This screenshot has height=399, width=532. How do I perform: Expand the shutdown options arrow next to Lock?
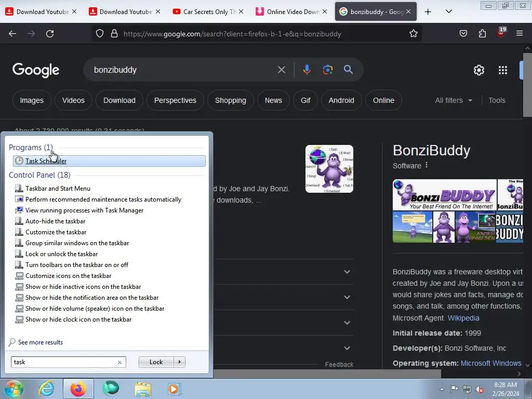179,362
